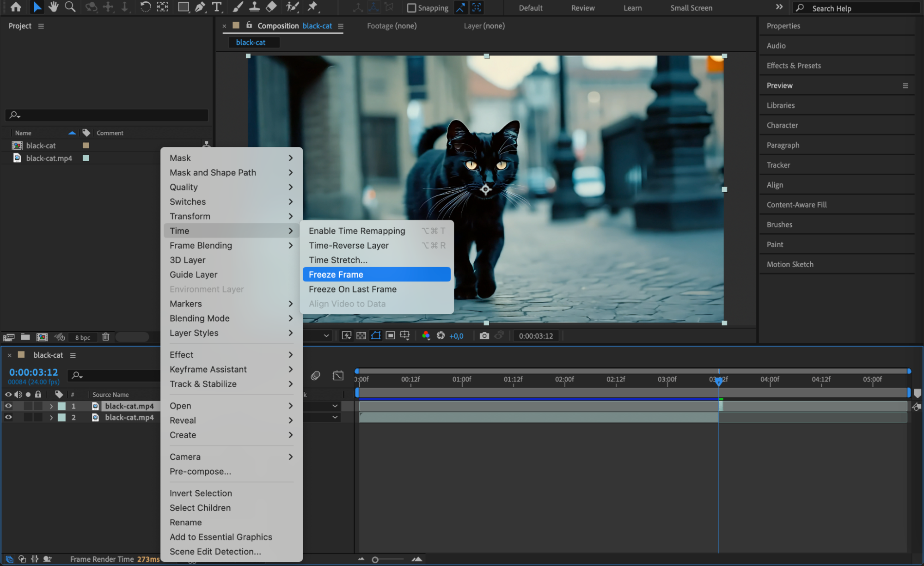This screenshot has height=566, width=924.
Task: Select the Rotation tool
Action: click(145, 7)
